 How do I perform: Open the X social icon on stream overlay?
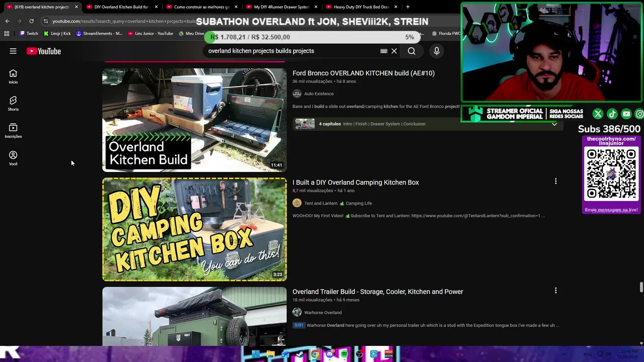coord(598,114)
